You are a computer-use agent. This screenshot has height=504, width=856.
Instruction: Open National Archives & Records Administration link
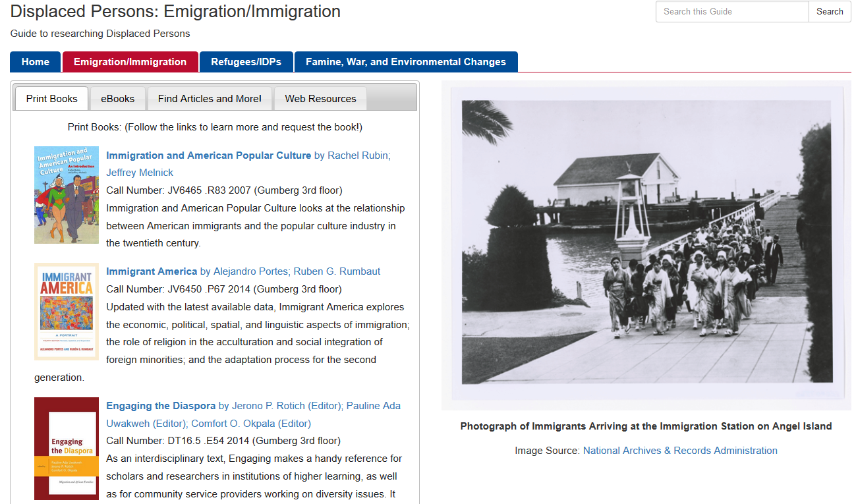point(680,451)
